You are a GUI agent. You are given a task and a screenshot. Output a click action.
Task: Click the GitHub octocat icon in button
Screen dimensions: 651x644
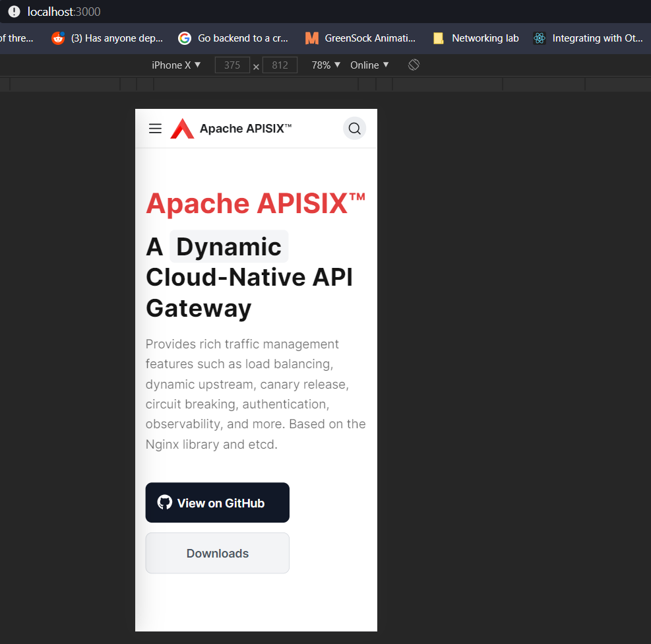tap(164, 502)
